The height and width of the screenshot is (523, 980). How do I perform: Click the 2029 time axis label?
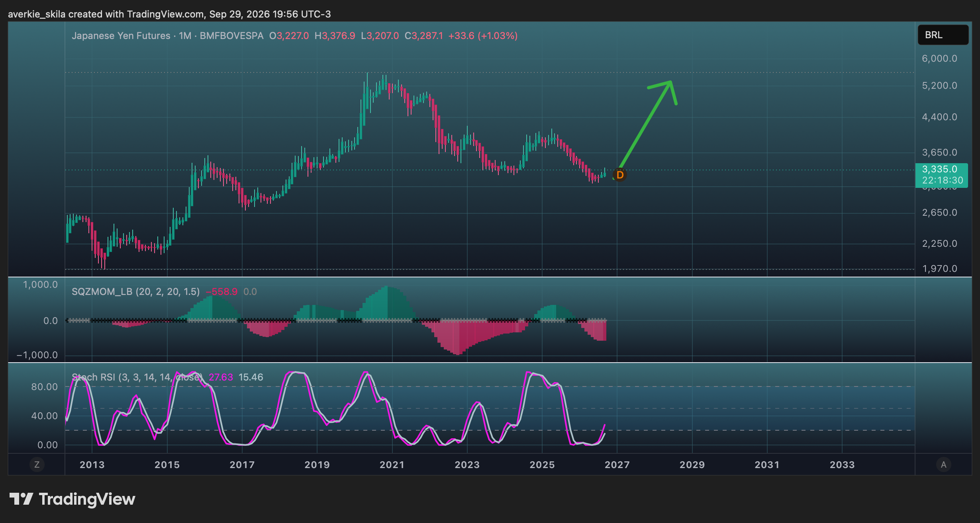[692, 465]
